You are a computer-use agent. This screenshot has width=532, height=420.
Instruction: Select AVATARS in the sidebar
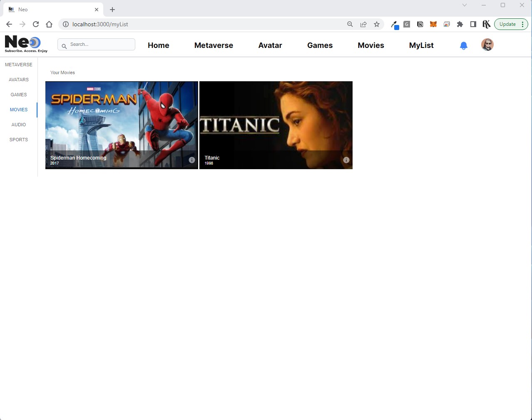coord(19,80)
